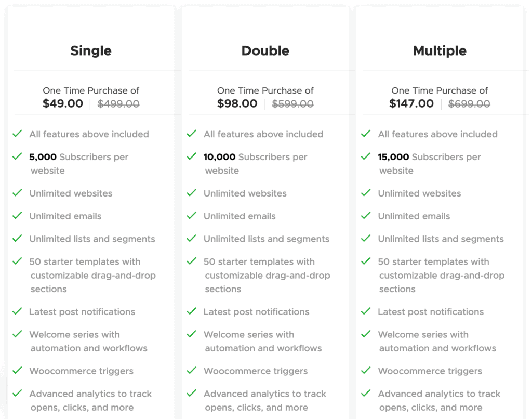532x419 pixels.
Task: Select the Single plan heading
Action: [91, 51]
